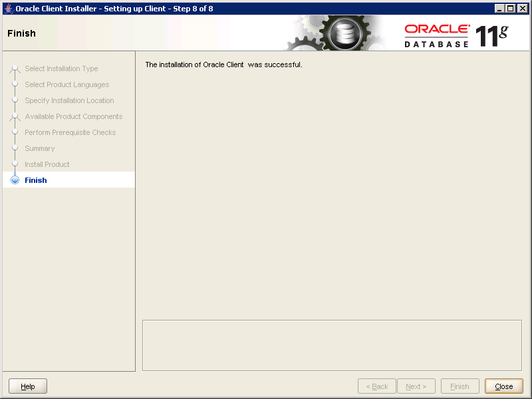Click the installation successful message text
The height and width of the screenshot is (399, 532).
click(x=223, y=65)
